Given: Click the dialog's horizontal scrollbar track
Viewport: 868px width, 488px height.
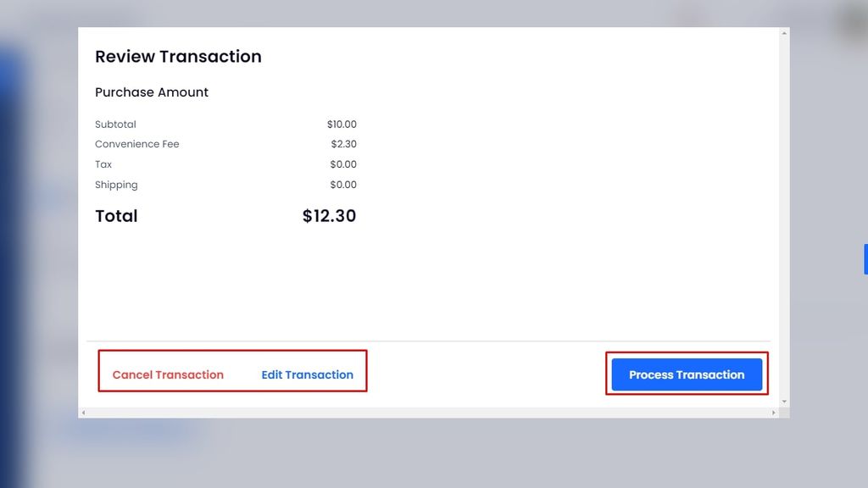Looking at the screenshot, I should 424,413.
